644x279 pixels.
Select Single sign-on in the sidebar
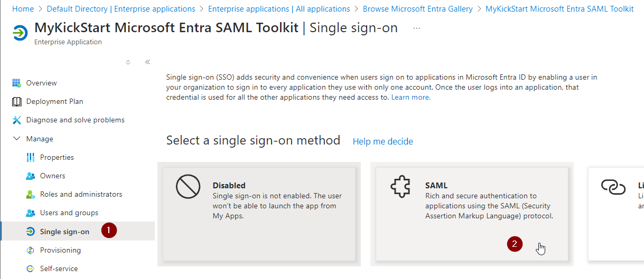64,232
